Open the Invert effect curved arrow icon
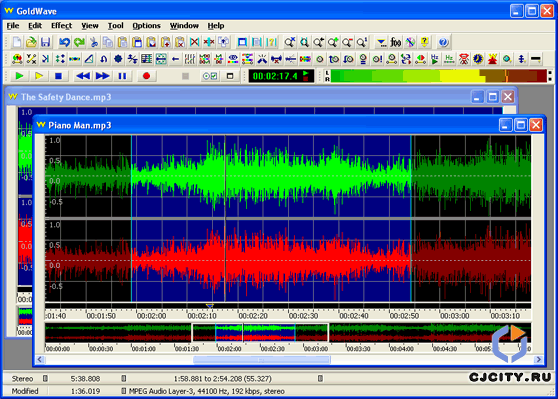This screenshot has width=558, height=399. [x=103, y=59]
